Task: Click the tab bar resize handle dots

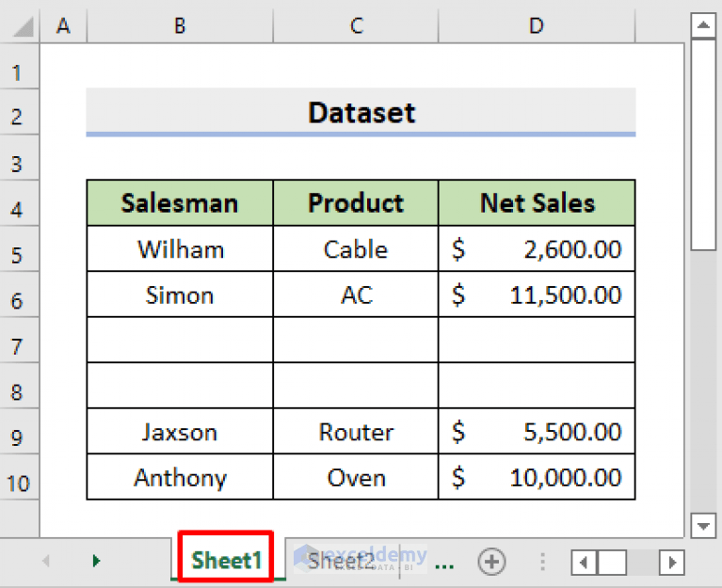Action: click(x=542, y=562)
